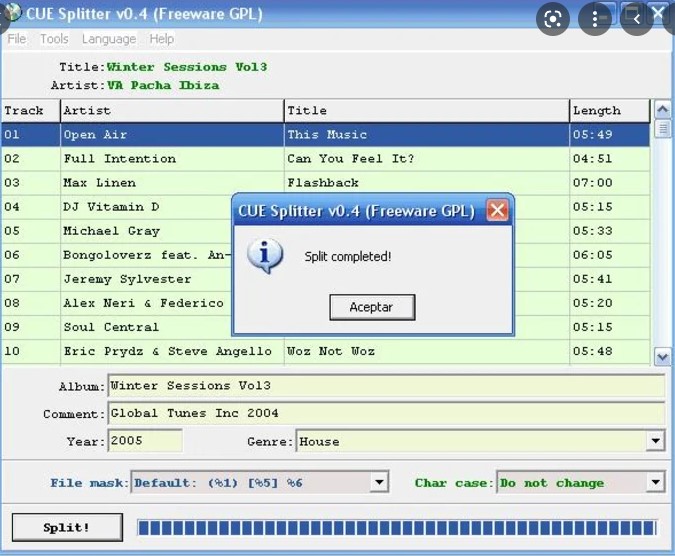675x556 pixels.
Task: Click the header artist VA Pacha Ibiza
Action: coord(163,85)
